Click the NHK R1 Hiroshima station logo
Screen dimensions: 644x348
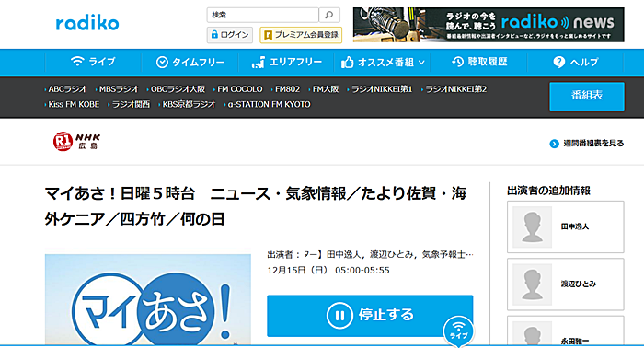pyautogui.click(x=76, y=142)
